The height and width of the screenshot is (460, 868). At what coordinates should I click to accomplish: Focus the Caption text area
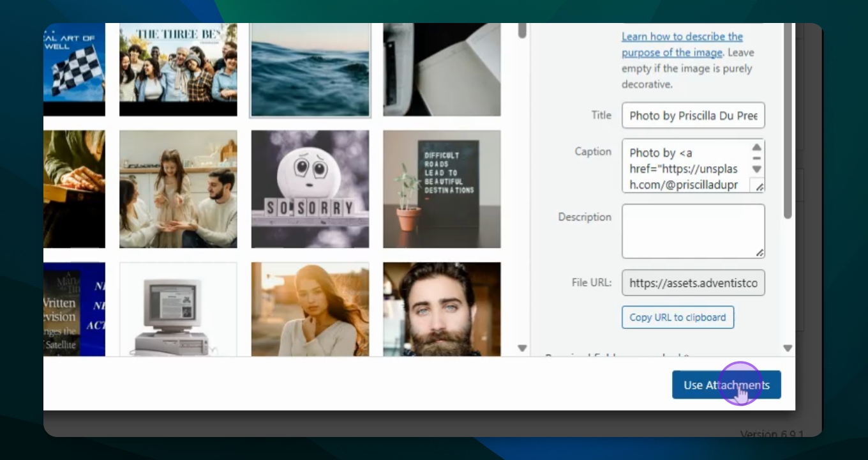(x=687, y=166)
